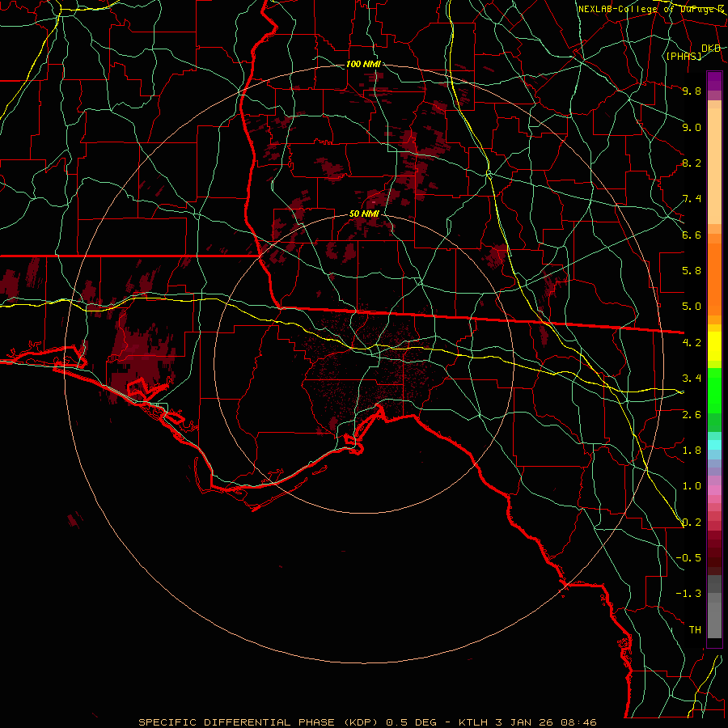Select the 3.4 scale label

pyautogui.click(x=692, y=379)
